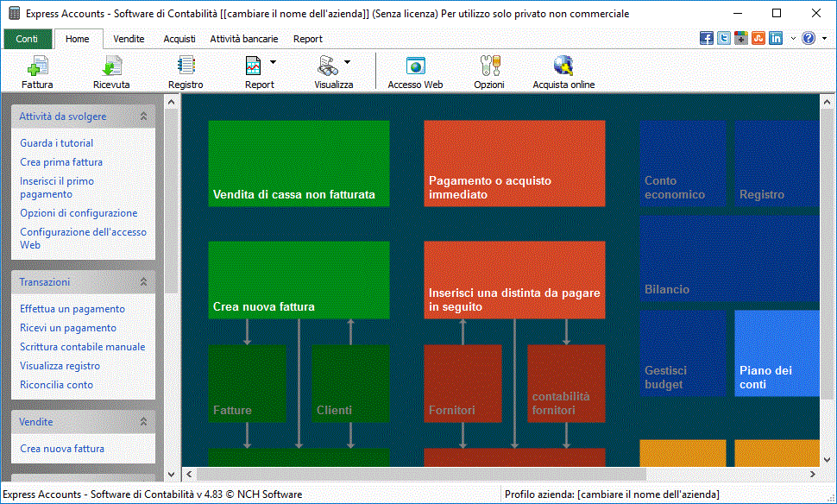Click the sidebar scroll down arrow

tap(172, 474)
